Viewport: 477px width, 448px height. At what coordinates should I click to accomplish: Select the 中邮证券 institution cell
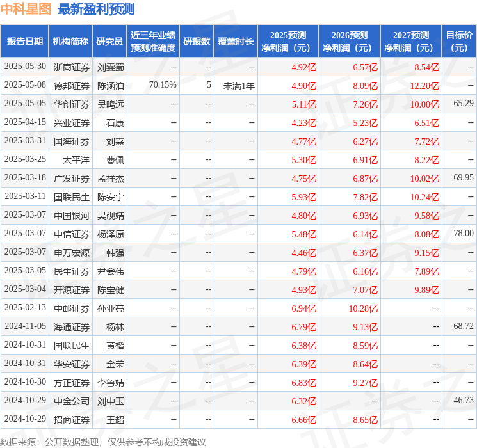pyautogui.click(x=72, y=308)
